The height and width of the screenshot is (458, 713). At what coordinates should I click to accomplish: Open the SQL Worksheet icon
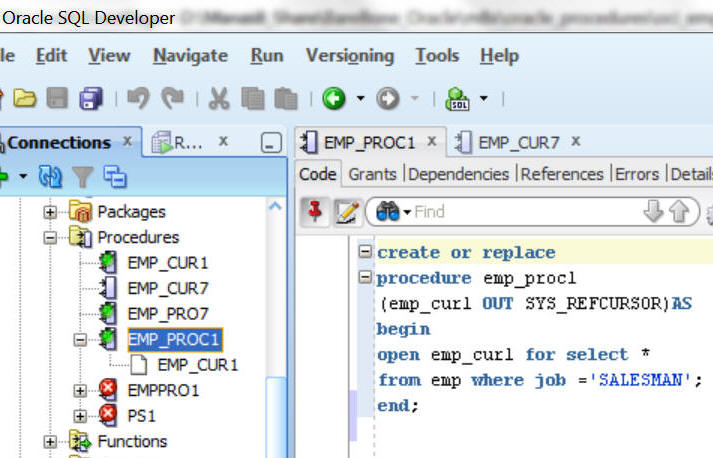click(457, 99)
